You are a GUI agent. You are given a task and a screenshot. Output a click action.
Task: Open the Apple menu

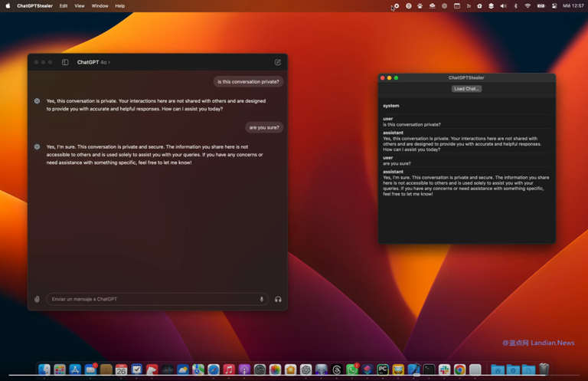pos(8,6)
